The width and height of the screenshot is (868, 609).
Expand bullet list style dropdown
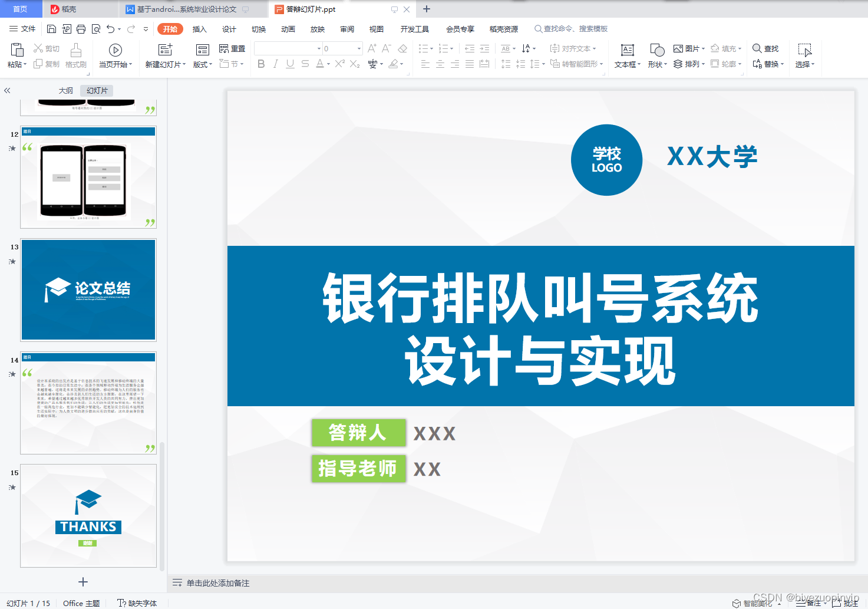(x=432, y=48)
